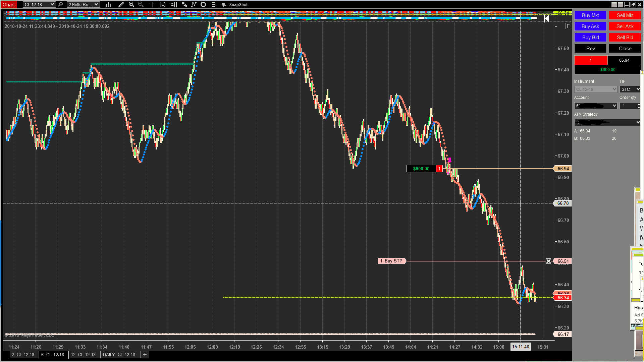Add a new chart tab
Image resolution: width=644 pixels, height=362 pixels.
(145, 355)
